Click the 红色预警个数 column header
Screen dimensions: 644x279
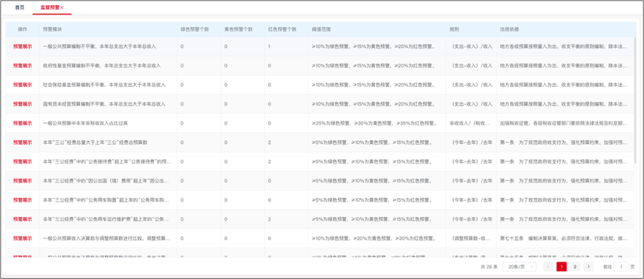[282, 30]
